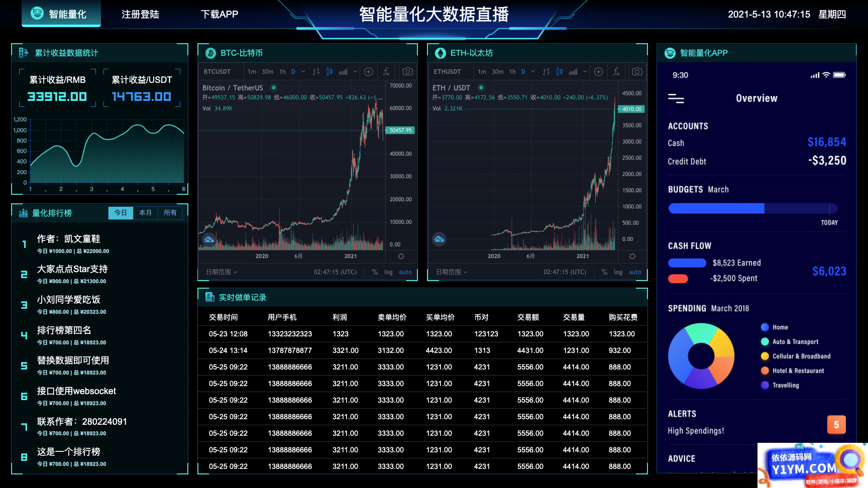Screen dimensions: 868x488
Task: Toggle percent scale on ETH chart
Action: tap(604, 272)
